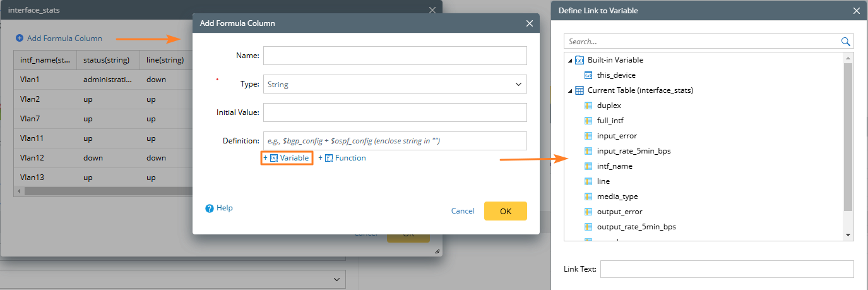Click the Cancel link in dialog
868x290 pixels.
(463, 211)
